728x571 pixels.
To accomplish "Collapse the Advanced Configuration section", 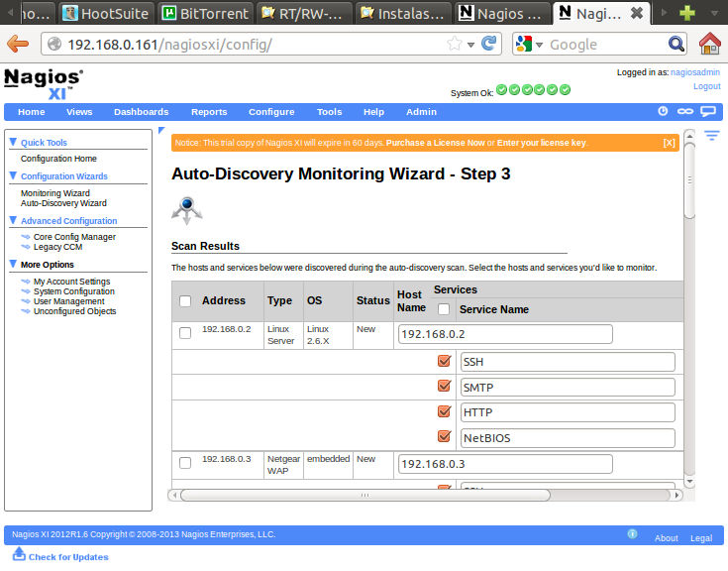I will pos(13,220).
